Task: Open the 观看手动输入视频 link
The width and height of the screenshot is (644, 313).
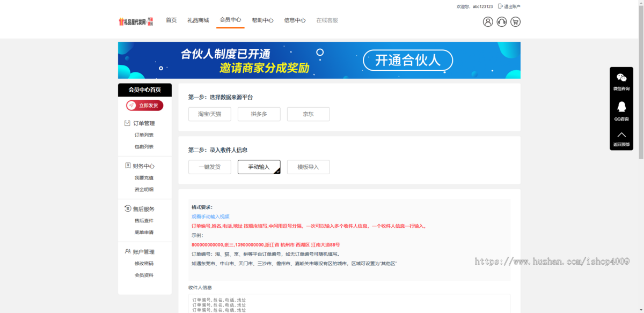Action: click(210, 217)
